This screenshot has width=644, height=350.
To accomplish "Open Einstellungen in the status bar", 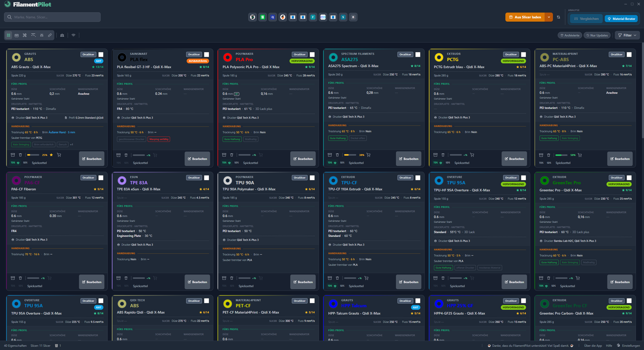I will pyautogui.click(x=628, y=346).
